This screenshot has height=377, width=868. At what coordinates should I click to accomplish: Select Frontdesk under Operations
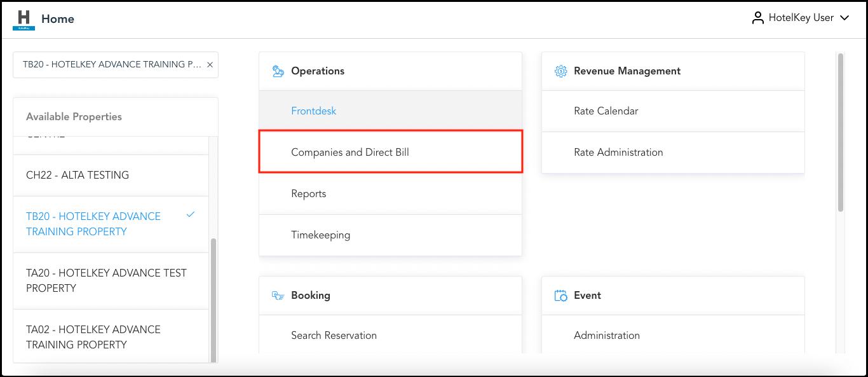(x=313, y=110)
